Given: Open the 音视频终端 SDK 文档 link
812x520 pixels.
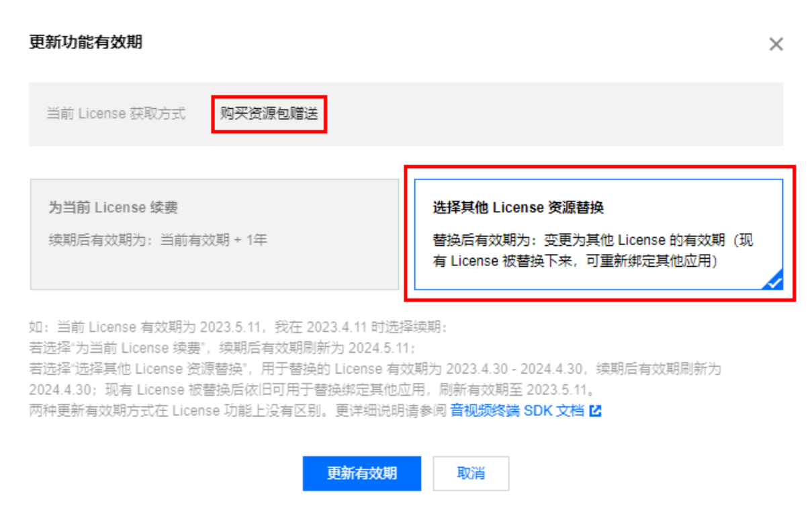Looking at the screenshot, I should (517, 410).
